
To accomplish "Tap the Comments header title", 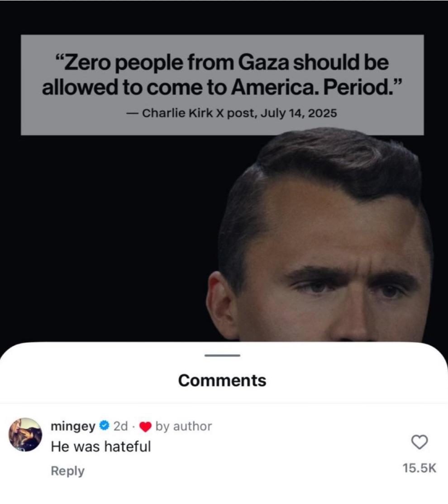I will tap(222, 380).
